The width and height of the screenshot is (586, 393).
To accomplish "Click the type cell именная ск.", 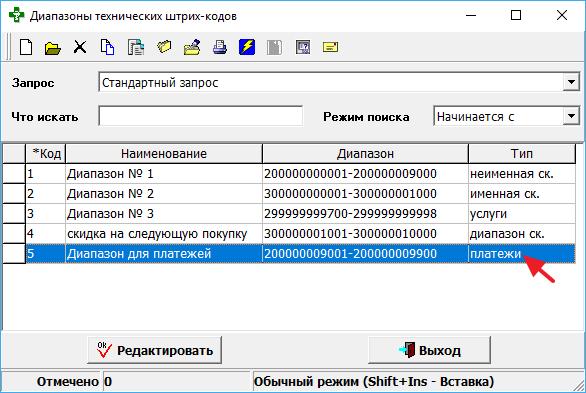I will tap(522, 194).
